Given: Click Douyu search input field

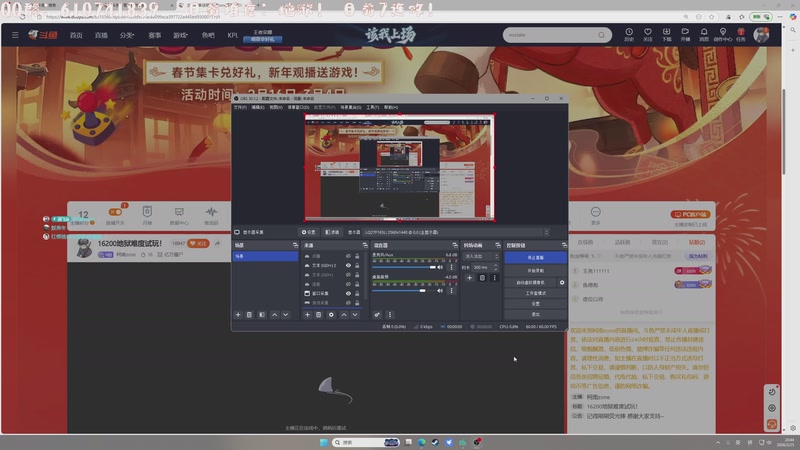Looking at the screenshot, I should point(551,35).
